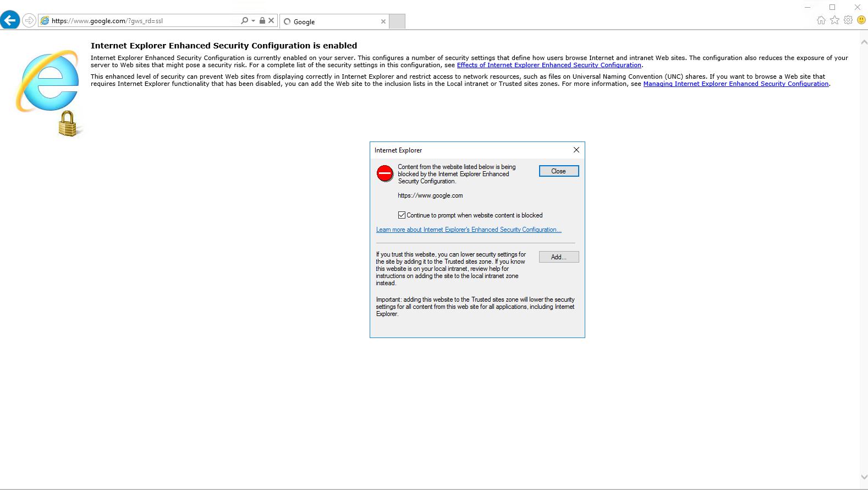Uncheck Continue to prompt when content blocked
Screen dimensions: 868x490
(x=402, y=215)
